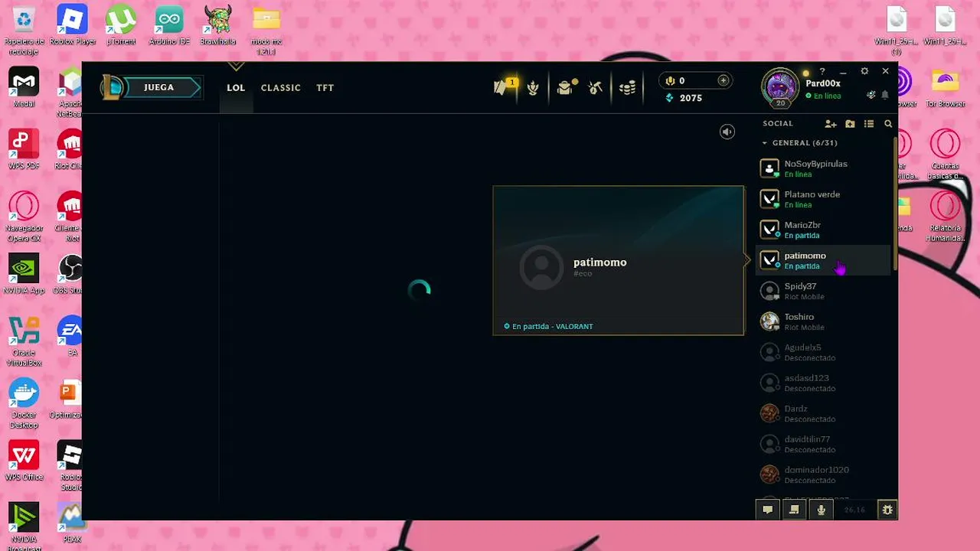Click the Oracle VirtualBox desktop icon
Viewport: 980px width, 551px height.
(x=24, y=341)
